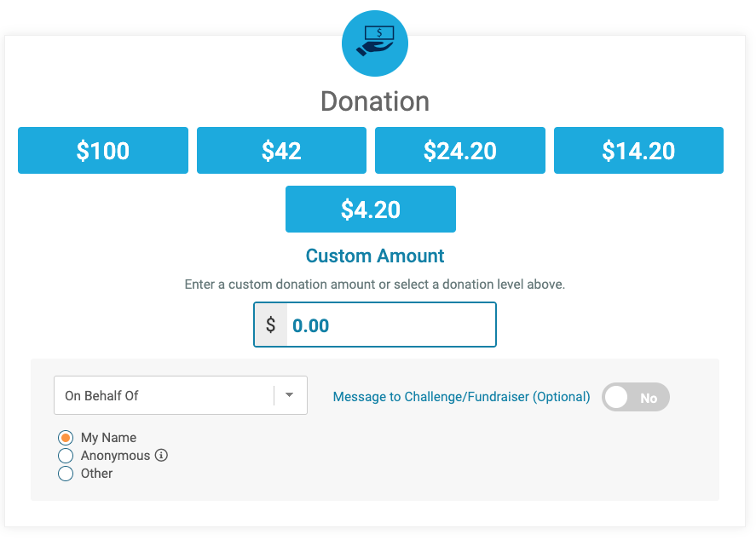The width and height of the screenshot is (756, 546).
Task: Click the Message to Challenge/Fundraiser (Optional) link
Action: pos(461,397)
